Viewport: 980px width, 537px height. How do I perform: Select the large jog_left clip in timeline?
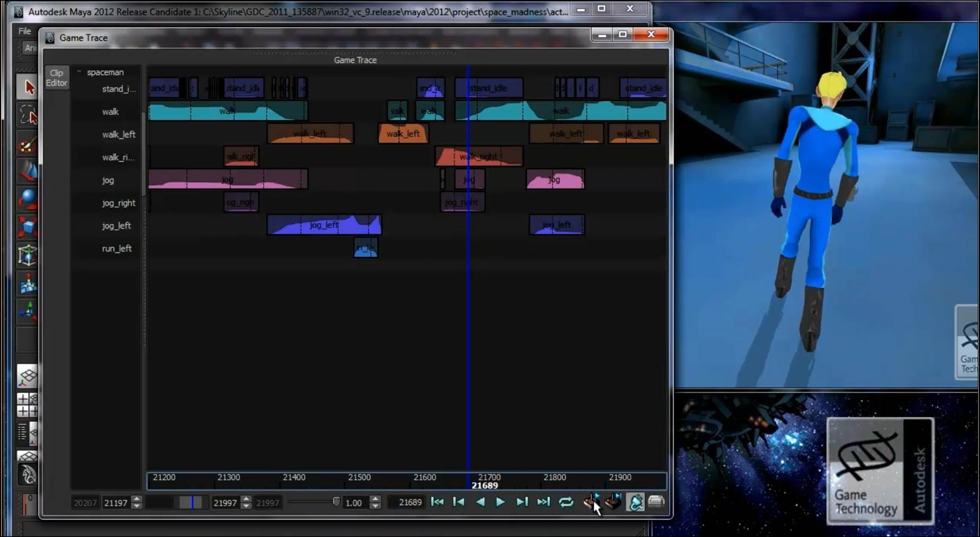pyautogui.click(x=324, y=225)
